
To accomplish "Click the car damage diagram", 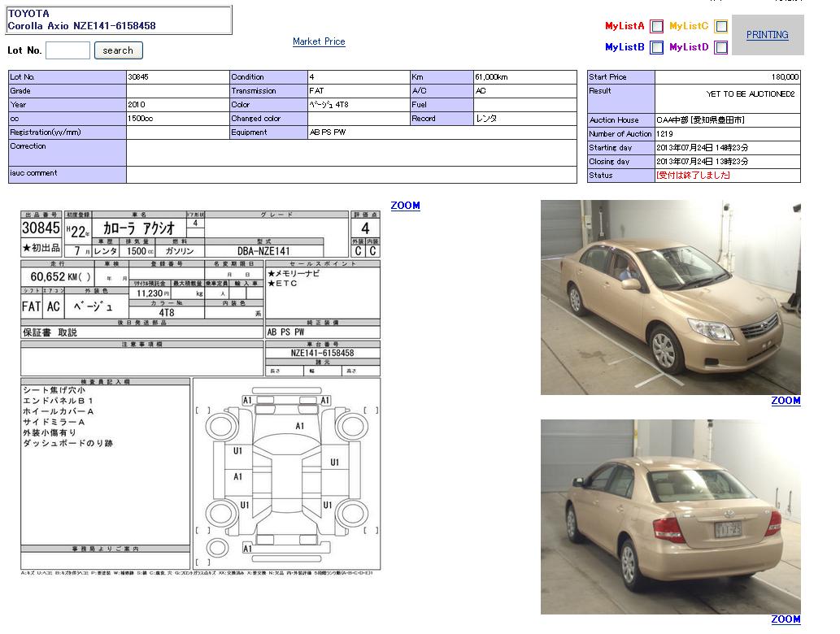I will click(x=286, y=477).
